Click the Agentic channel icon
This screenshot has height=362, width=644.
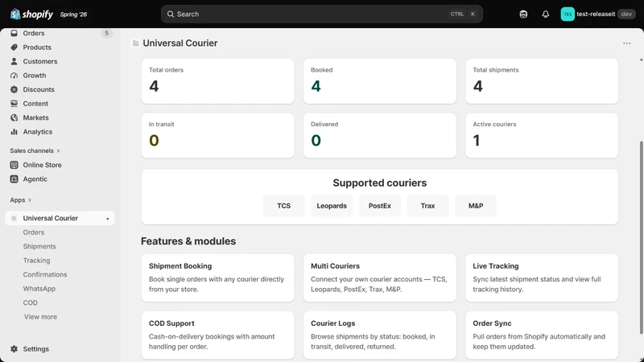(14, 179)
